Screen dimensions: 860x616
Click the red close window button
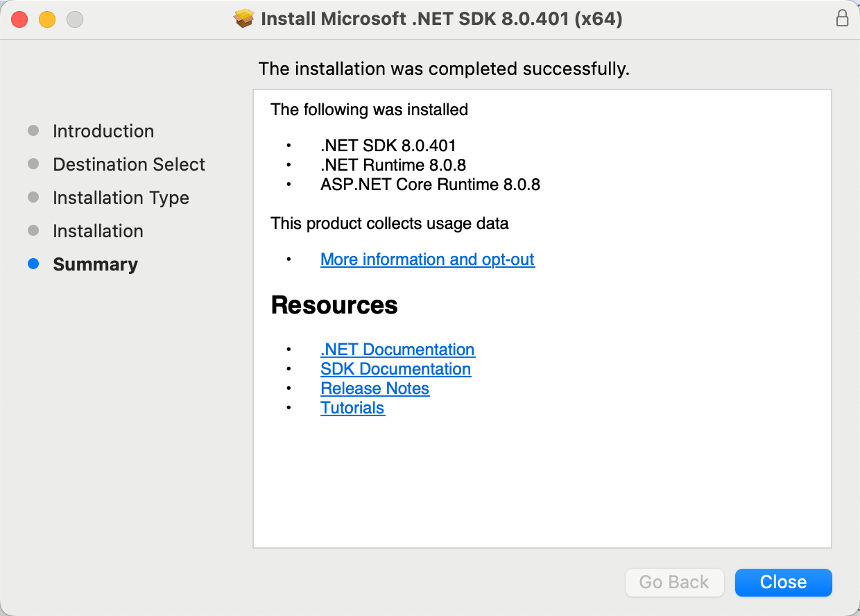coord(19,19)
